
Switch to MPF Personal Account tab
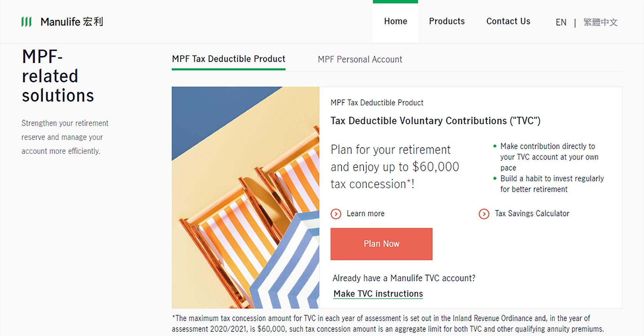pyautogui.click(x=360, y=60)
